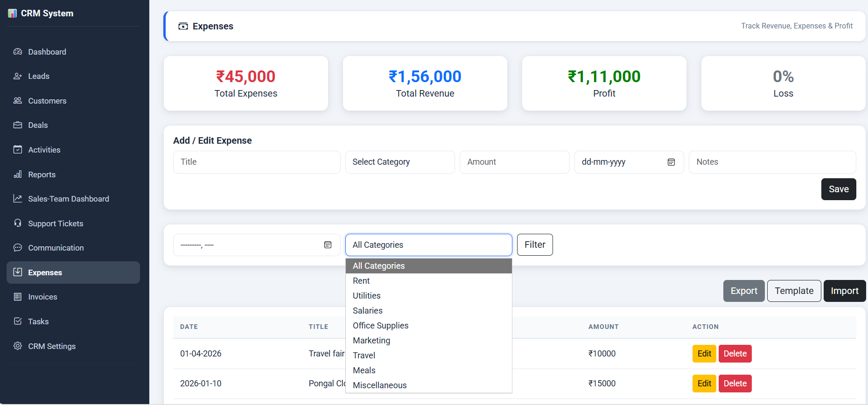The width and height of the screenshot is (868, 405).
Task: Click the Invoices list icon
Action: [x=18, y=297]
